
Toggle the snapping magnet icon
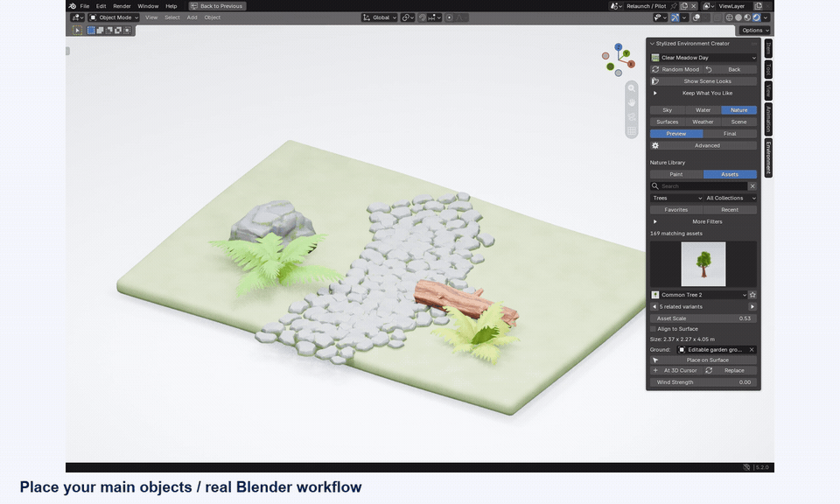(x=422, y=17)
